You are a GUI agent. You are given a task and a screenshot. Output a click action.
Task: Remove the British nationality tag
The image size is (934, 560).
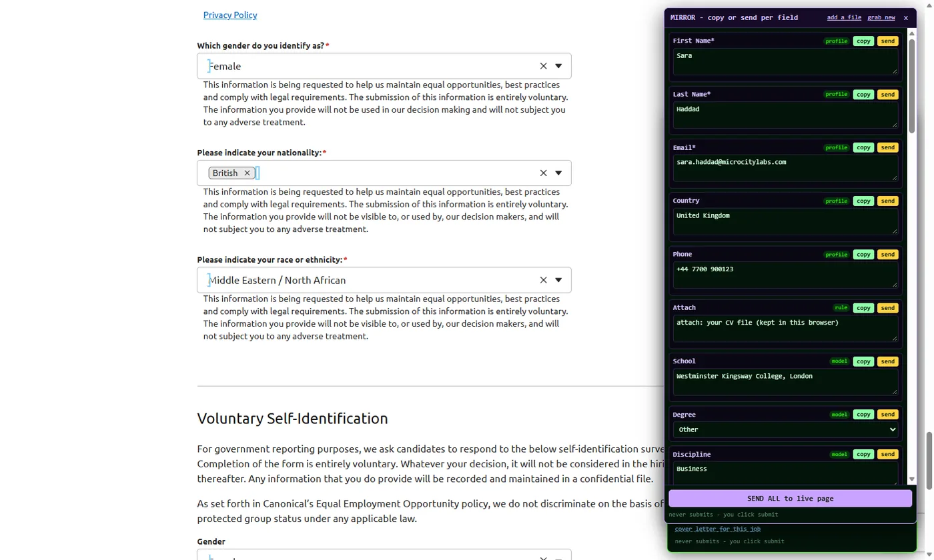click(247, 173)
